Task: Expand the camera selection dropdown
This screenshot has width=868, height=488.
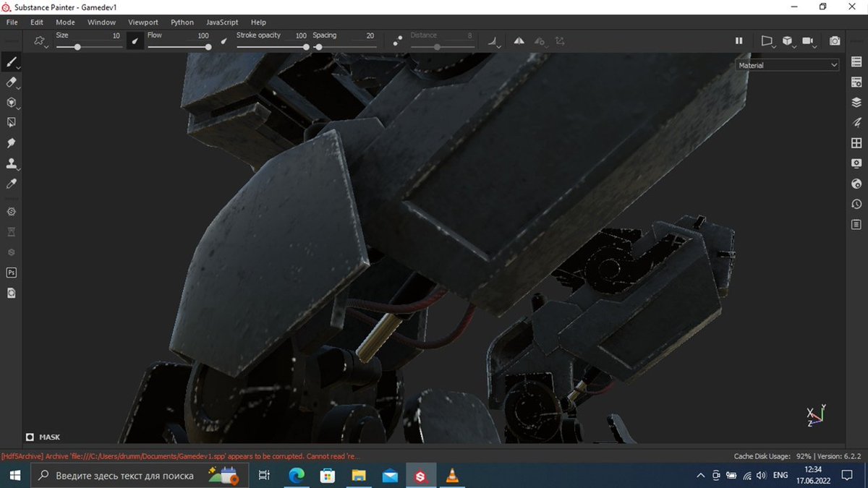Action: (809, 41)
